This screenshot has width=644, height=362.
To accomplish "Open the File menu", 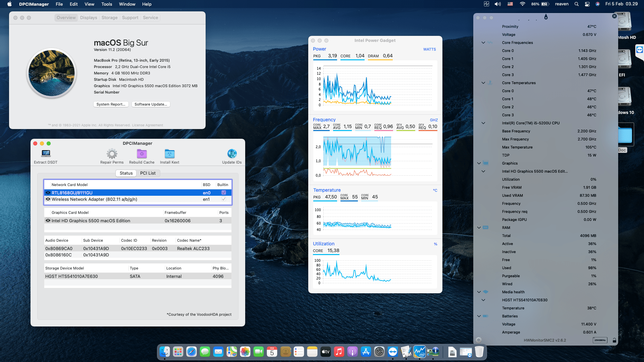I will pos(59,4).
